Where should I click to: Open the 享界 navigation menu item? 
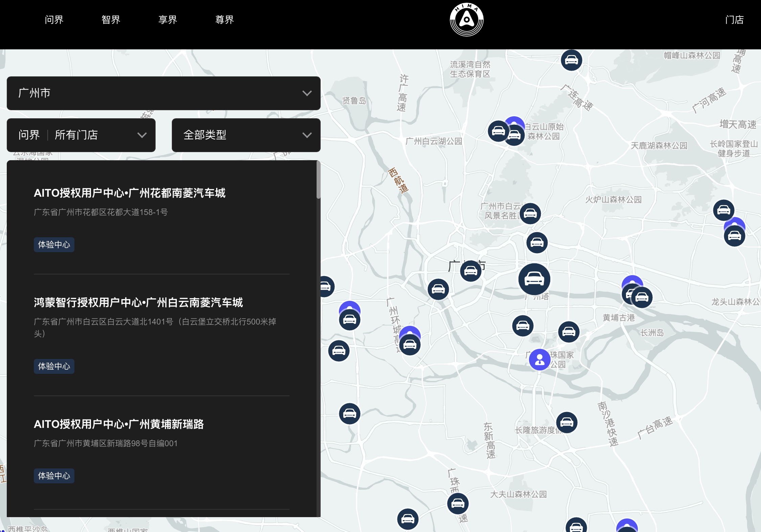click(x=168, y=20)
